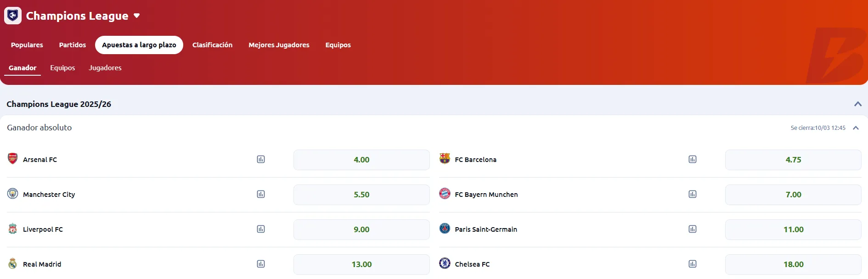Click the Champions League shield logo
Viewport: 868px width, 279px height.
pyautogui.click(x=13, y=16)
